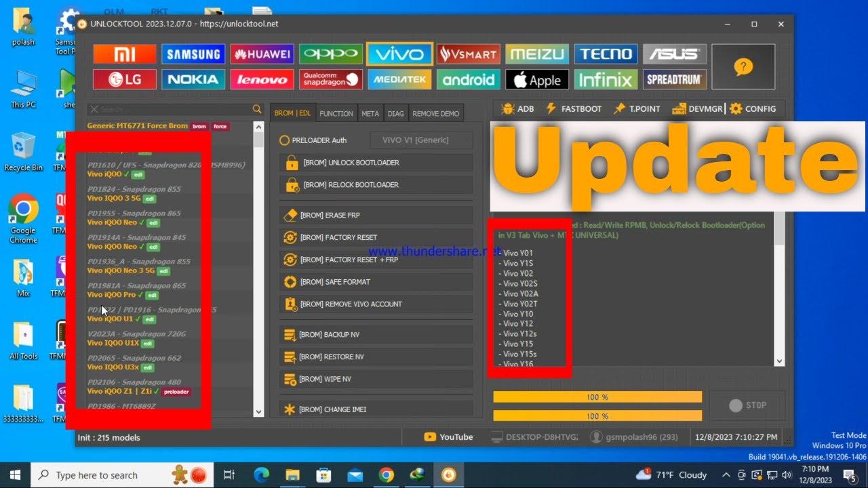Select the MediaTek brand tile

coord(399,79)
